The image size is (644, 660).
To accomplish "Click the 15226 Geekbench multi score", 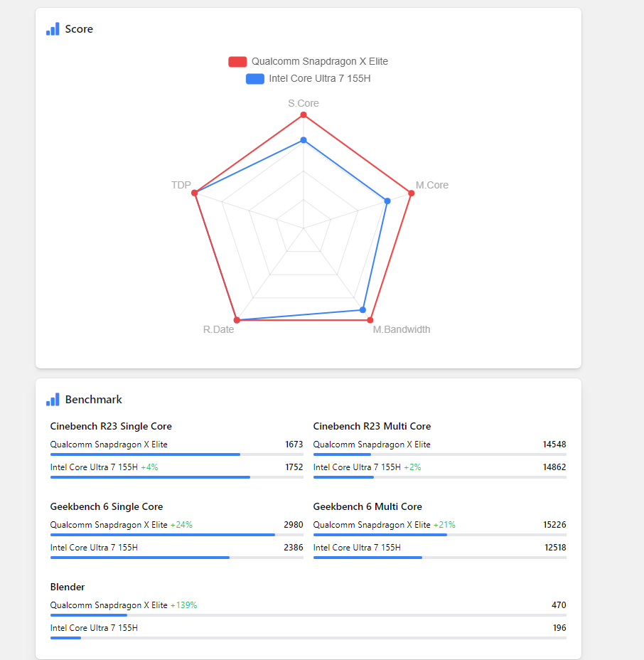I will coord(555,525).
